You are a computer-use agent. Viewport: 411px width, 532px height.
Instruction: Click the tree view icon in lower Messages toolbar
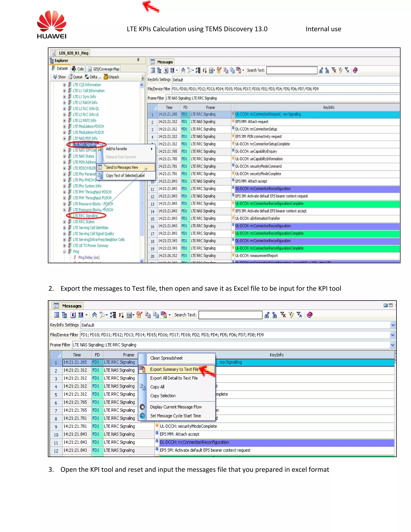[65, 315]
